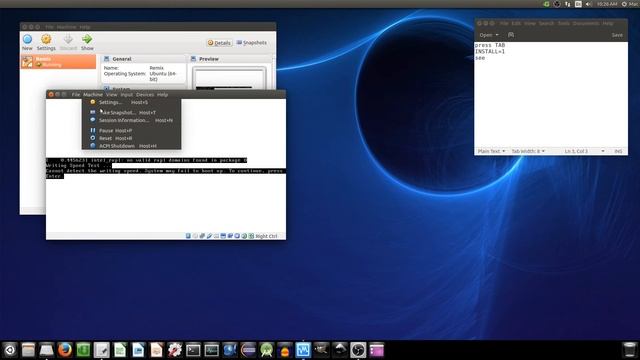Click the green tray indicator icon

pos(546,4)
